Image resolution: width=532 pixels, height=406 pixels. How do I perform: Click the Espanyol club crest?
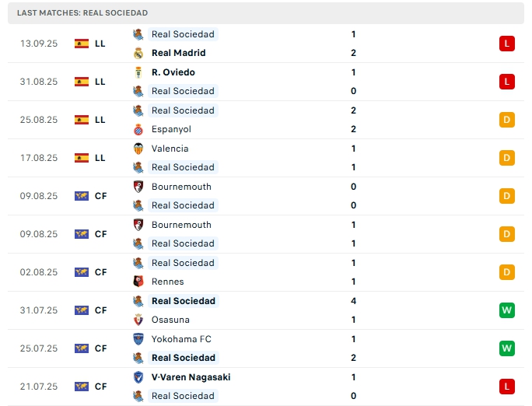[x=138, y=129]
